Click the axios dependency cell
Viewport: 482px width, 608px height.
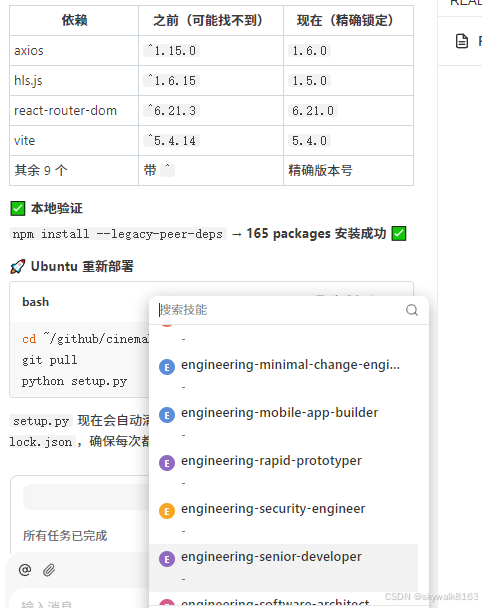(x=74, y=50)
